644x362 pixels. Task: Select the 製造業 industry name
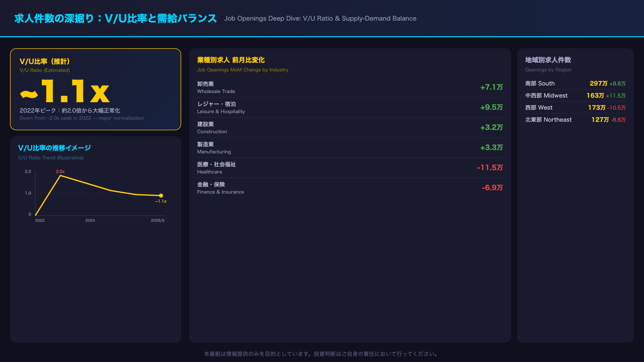[x=206, y=144]
